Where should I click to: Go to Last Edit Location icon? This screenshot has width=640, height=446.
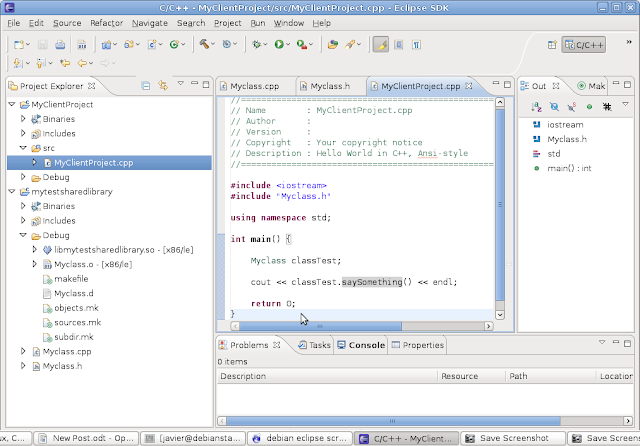65,63
